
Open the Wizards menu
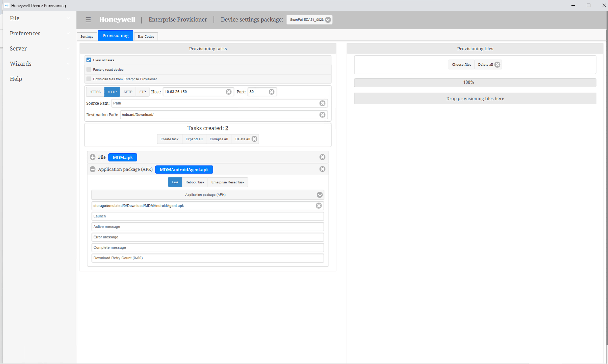tap(21, 64)
